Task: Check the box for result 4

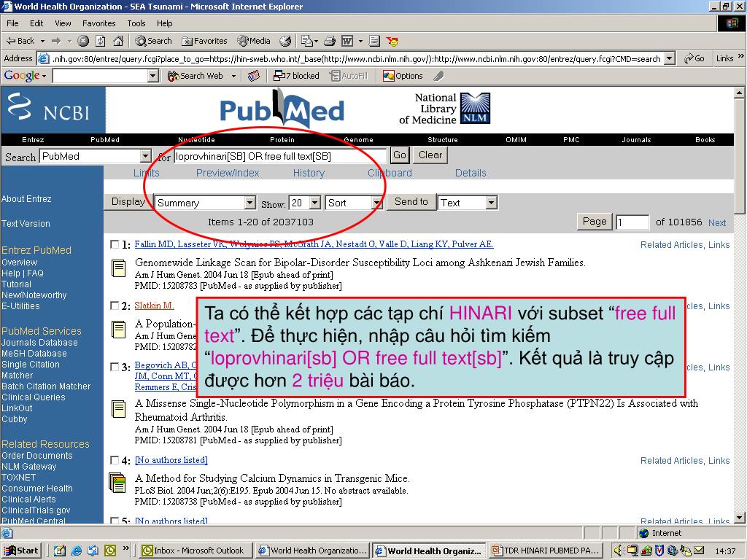Action: 115,460
